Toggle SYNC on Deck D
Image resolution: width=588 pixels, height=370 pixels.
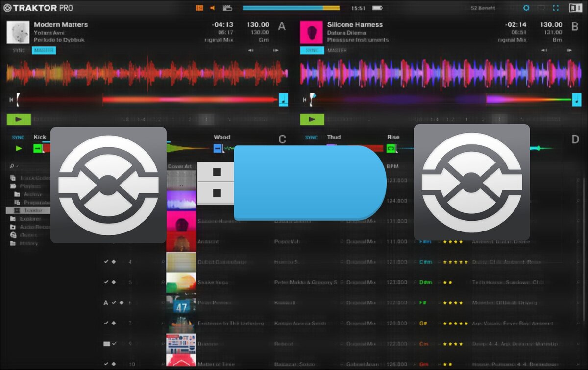click(312, 138)
